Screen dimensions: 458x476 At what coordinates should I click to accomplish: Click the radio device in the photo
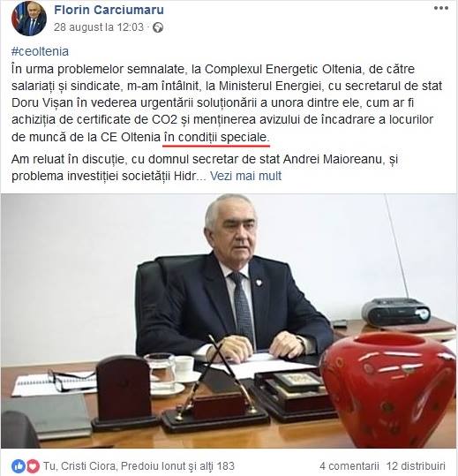[396, 313]
